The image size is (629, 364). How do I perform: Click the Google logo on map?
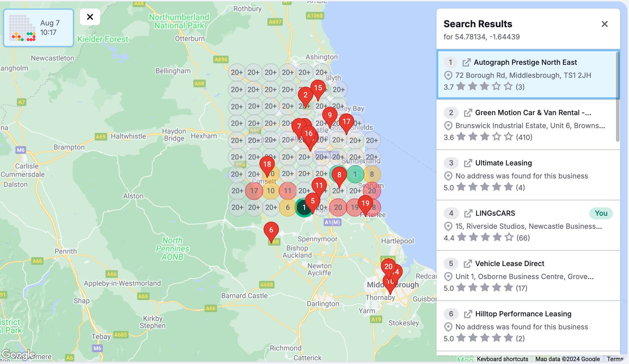(x=18, y=354)
